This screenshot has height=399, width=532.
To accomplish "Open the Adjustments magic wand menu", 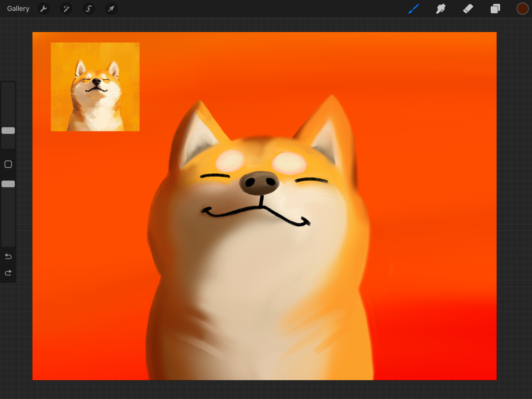I will click(x=66, y=9).
